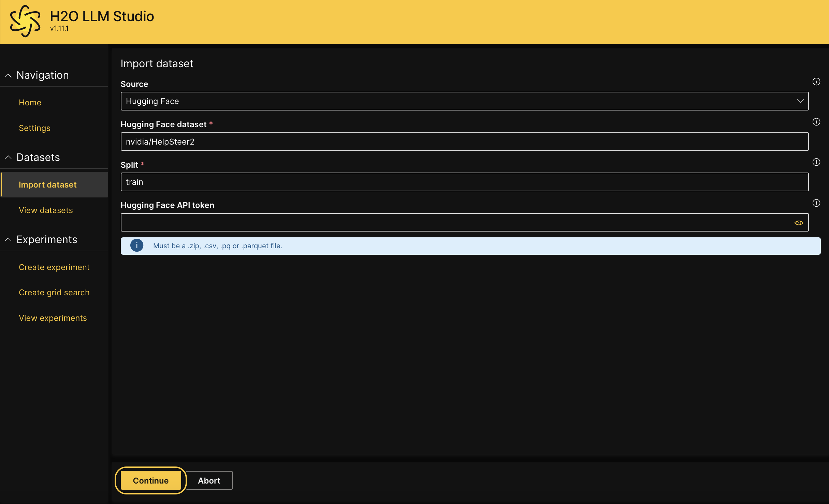Select the Import dataset sidebar item
Screen dimensions: 829x504
48,184
